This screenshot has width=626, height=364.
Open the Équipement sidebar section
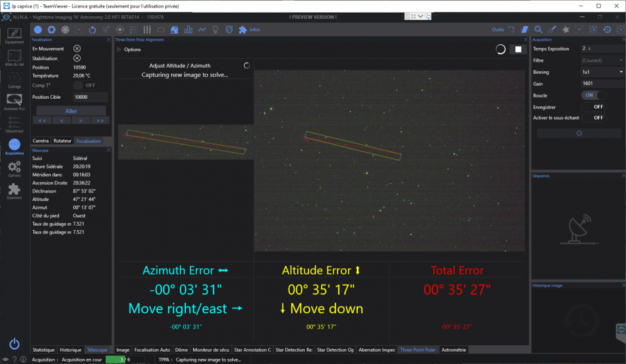pyautogui.click(x=14, y=36)
